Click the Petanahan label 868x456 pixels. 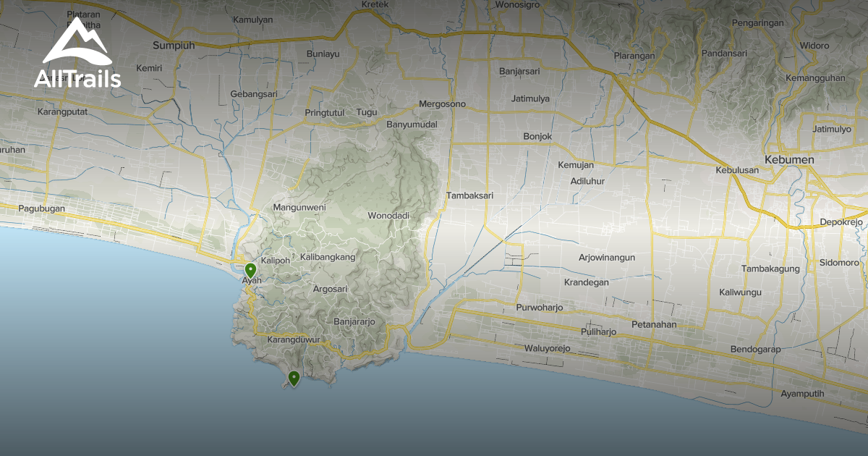(655, 324)
